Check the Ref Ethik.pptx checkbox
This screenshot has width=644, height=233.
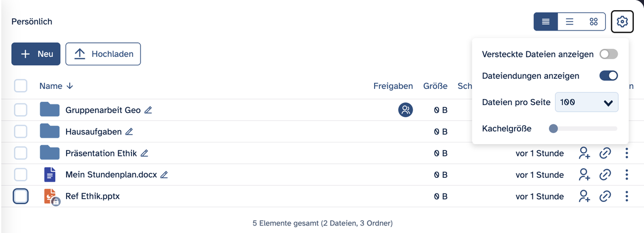click(x=20, y=197)
